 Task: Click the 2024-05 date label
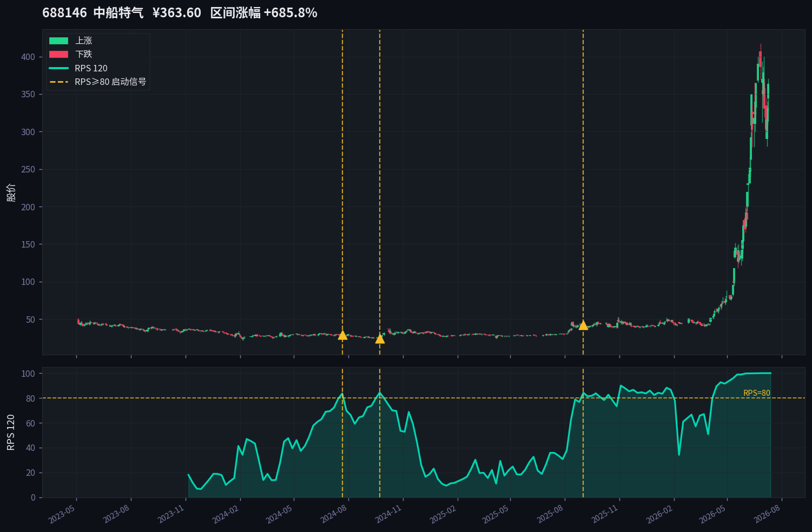(x=280, y=514)
